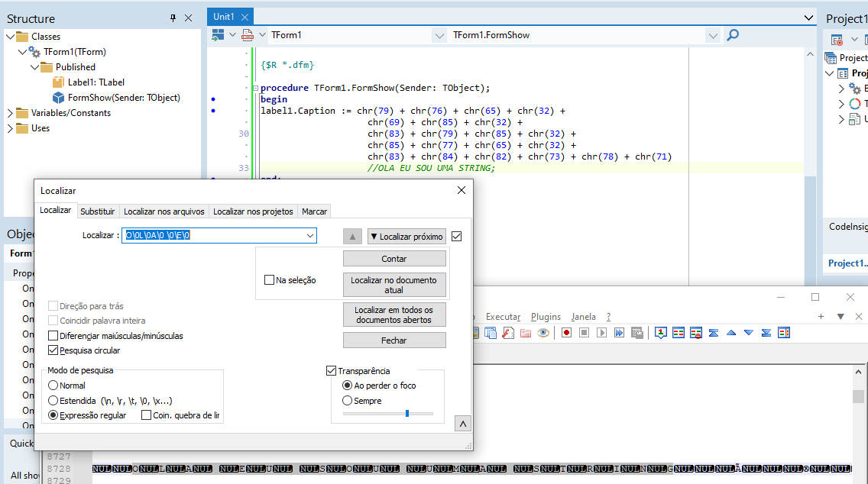The image size is (868, 484).
Task: Select the Expressão regular radio button
Action: click(x=53, y=415)
